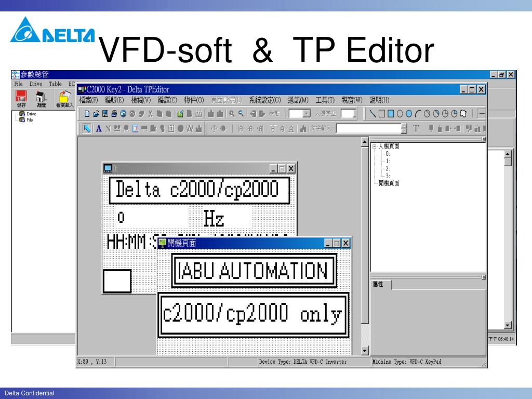Click the house 離開 Exit icon

point(42,99)
